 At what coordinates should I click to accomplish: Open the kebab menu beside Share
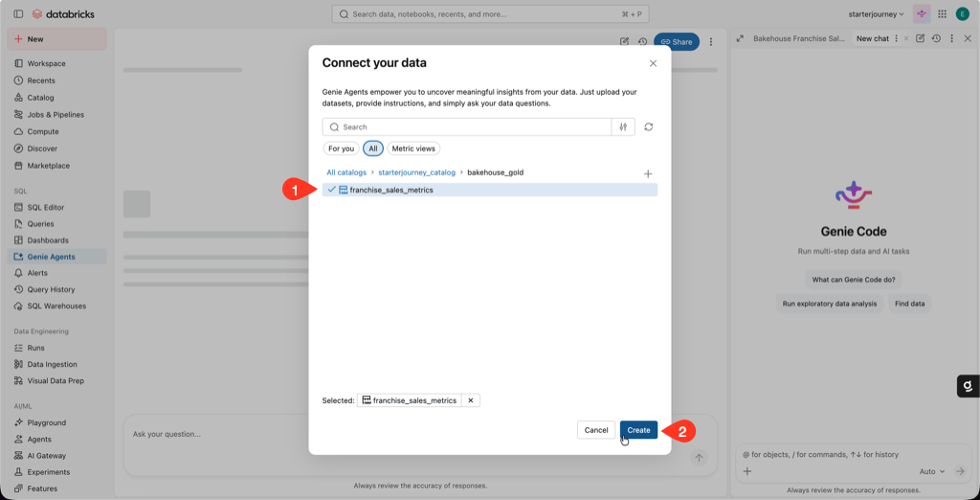[711, 42]
